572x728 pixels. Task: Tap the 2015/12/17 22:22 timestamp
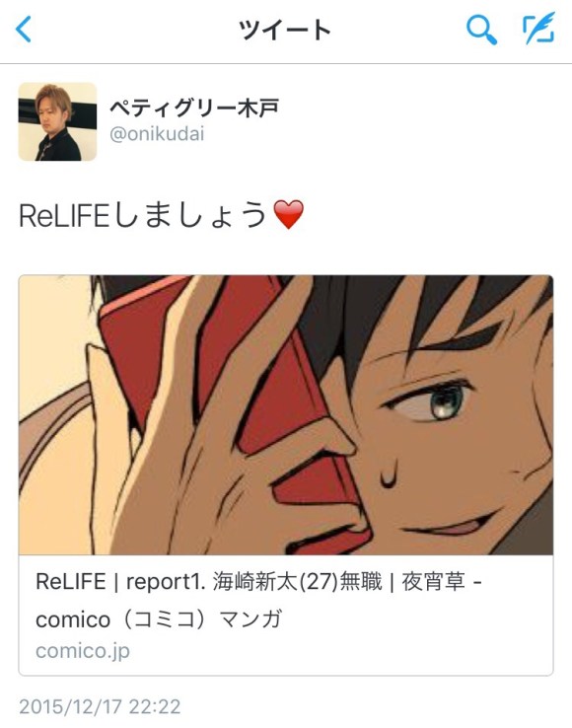(x=100, y=707)
